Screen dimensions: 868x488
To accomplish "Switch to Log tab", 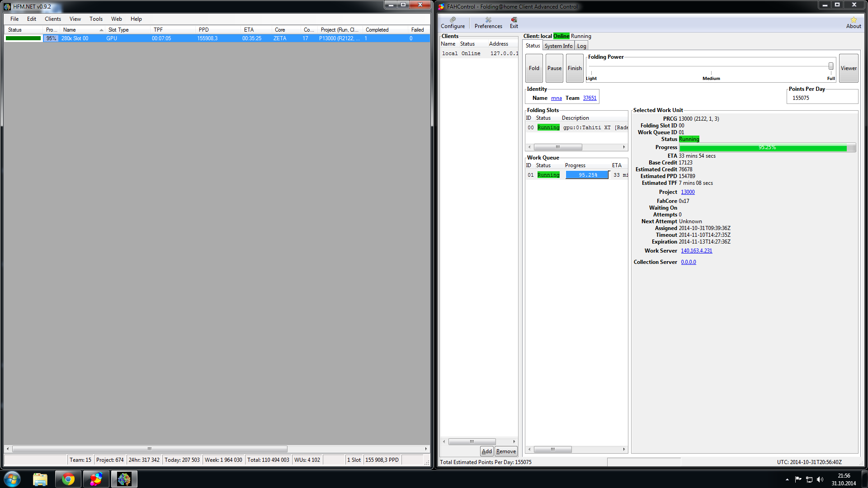I will point(581,46).
